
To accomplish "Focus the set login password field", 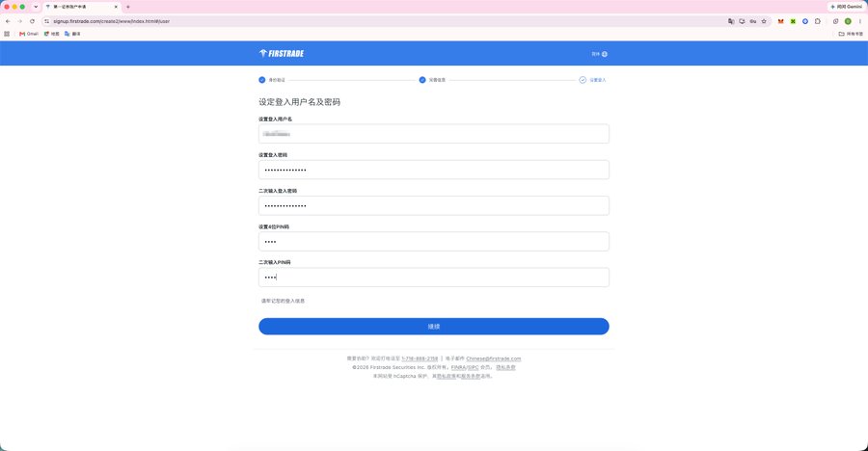I will click(x=433, y=170).
